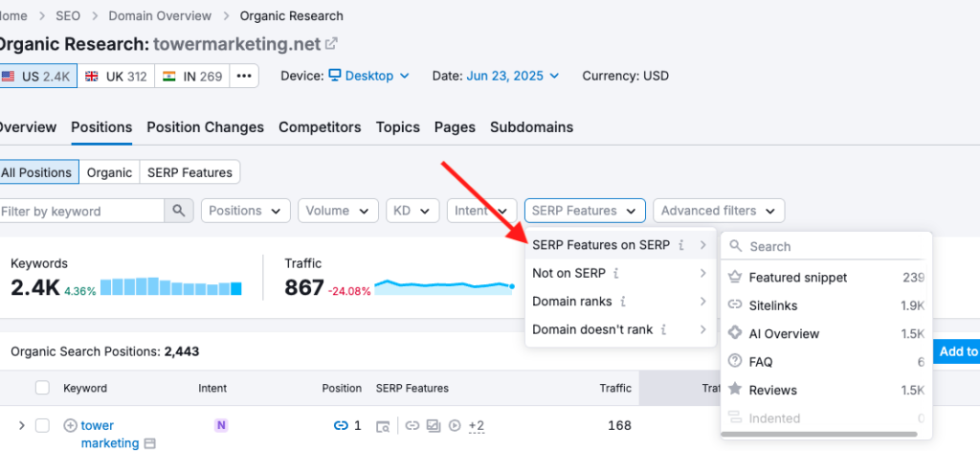
Task: Go to Domain Overview breadcrumb link
Action: [160, 15]
